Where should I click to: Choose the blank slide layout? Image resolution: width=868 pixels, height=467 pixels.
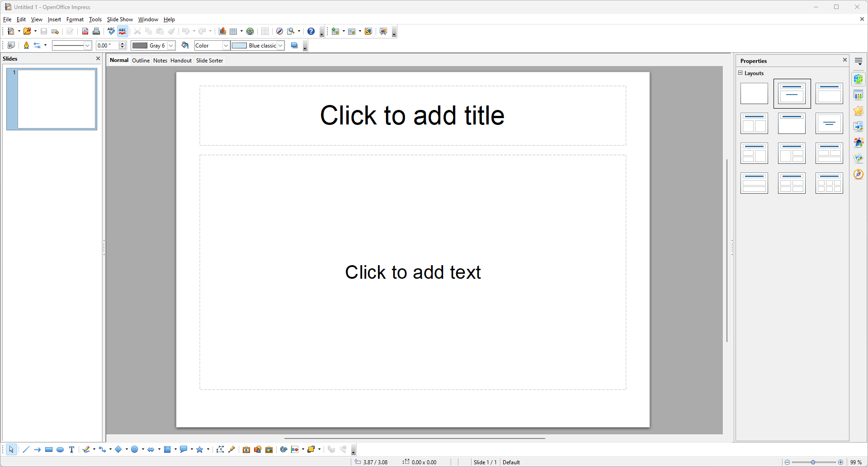[x=754, y=93]
